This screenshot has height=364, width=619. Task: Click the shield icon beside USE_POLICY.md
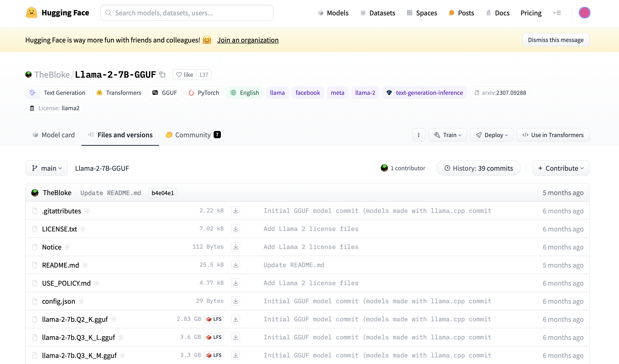pos(97,283)
